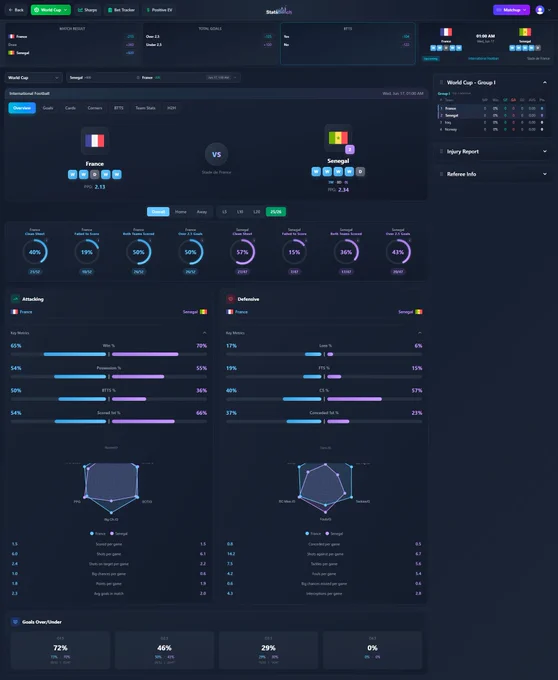Toggle Senegal legend in Defensive radar
Viewport: 558px width, 680px height.
pos(335,533)
